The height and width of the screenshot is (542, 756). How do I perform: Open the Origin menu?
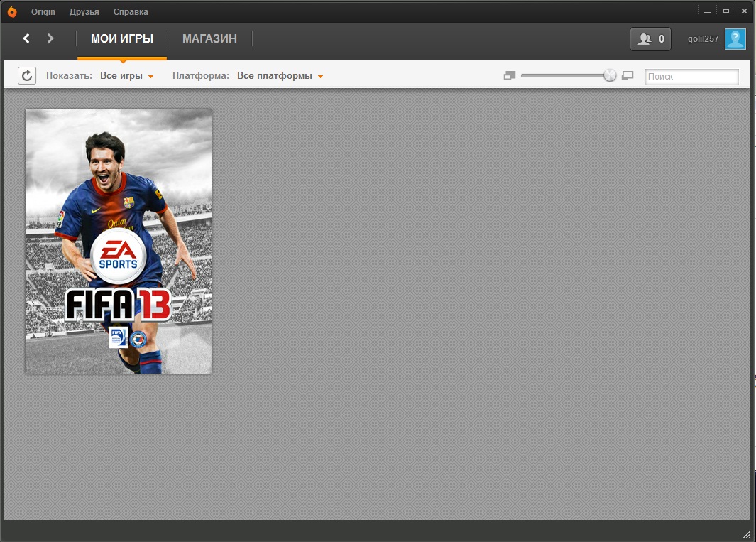[x=43, y=12]
